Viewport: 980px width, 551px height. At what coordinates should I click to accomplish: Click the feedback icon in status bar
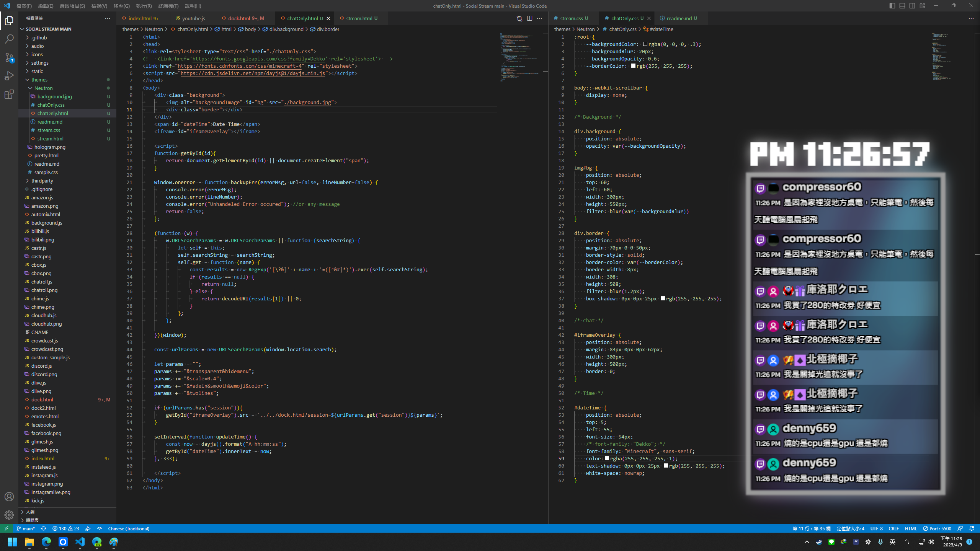pyautogui.click(x=960, y=528)
